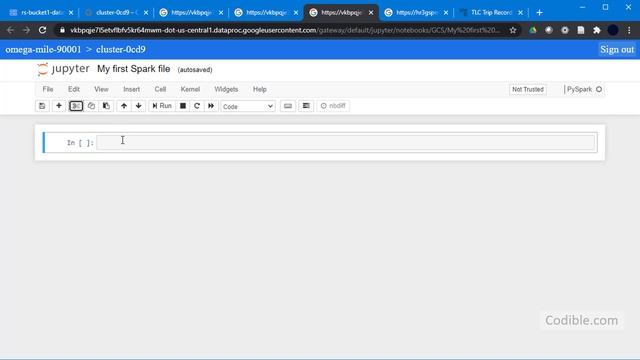Restart kernel and run all cells icon

(211, 106)
